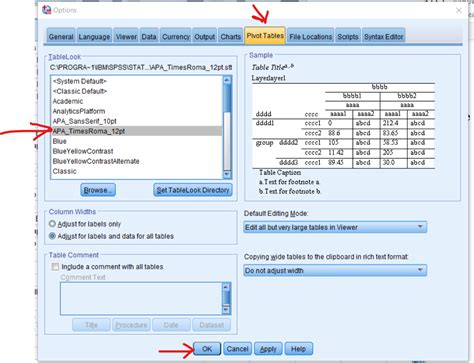Switch to the Output tab

[205, 36]
